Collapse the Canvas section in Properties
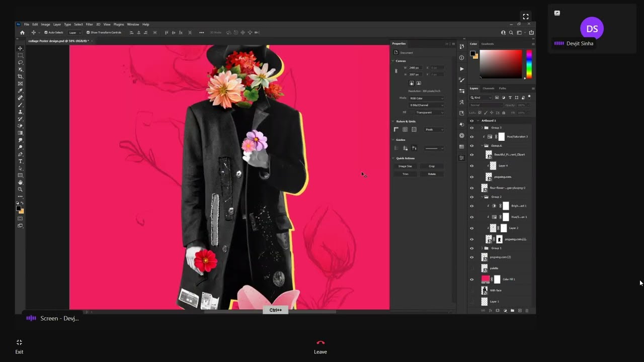Viewport: 644px width, 362px height. click(x=393, y=61)
